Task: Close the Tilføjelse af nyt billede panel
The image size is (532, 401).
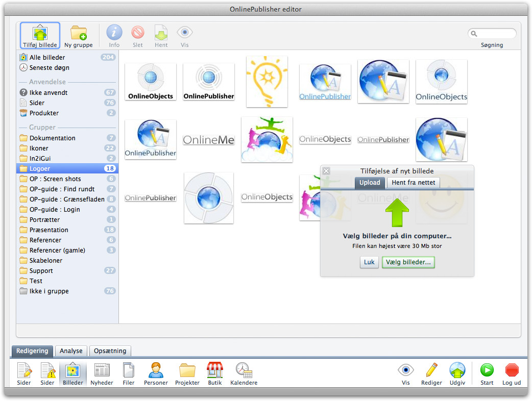Action: [x=327, y=171]
